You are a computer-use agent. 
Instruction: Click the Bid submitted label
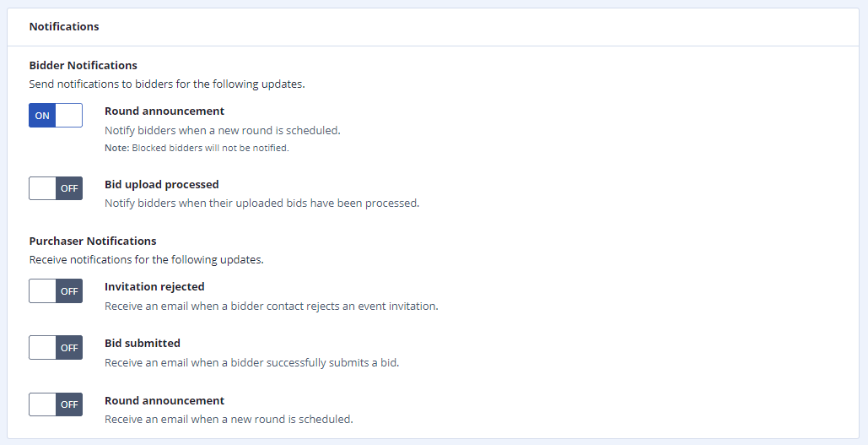tap(143, 343)
